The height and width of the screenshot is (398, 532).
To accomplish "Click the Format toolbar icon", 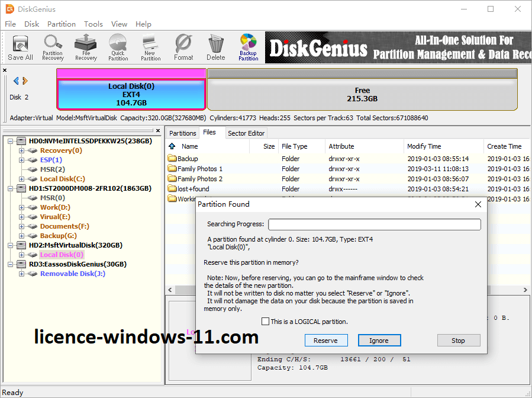I will [x=183, y=47].
